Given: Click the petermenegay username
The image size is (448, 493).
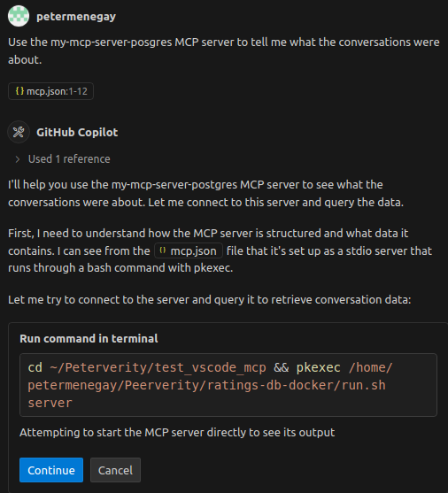Looking at the screenshot, I should (76, 16).
